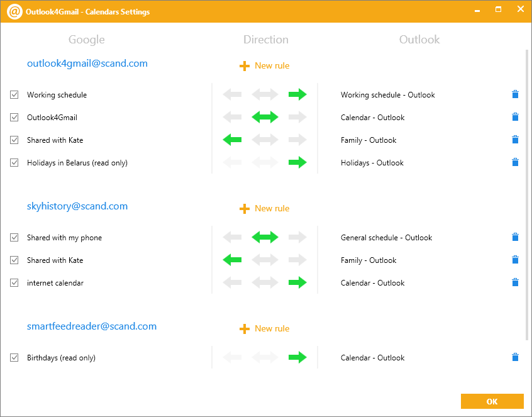The image size is (532, 417).
Task: Select two-way arrow on internet calendar row
Action: [x=265, y=282]
